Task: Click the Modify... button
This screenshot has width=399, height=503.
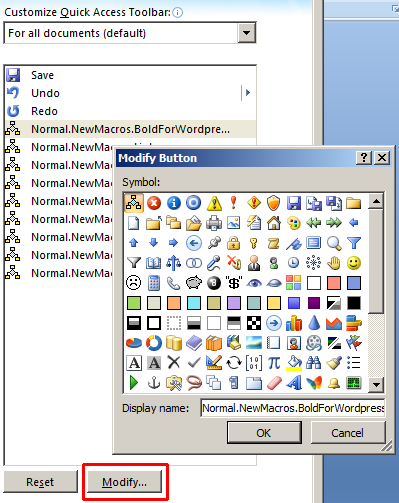Action: [125, 482]
